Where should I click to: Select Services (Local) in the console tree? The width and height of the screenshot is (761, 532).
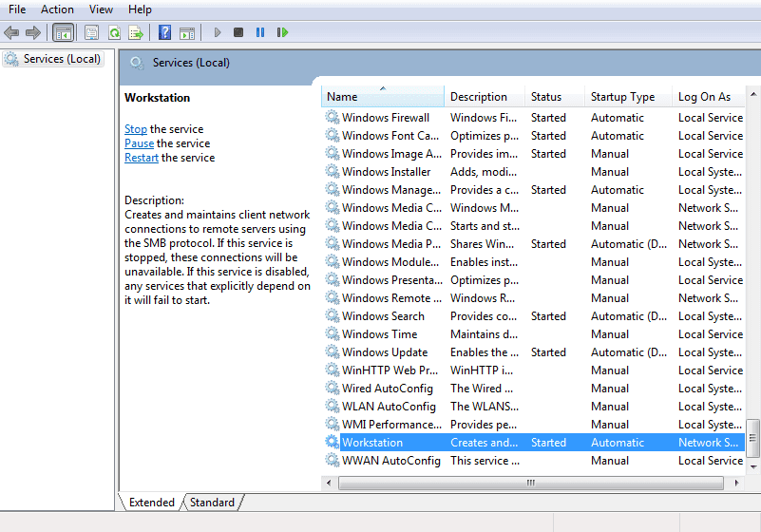click(x=62, y=59)
